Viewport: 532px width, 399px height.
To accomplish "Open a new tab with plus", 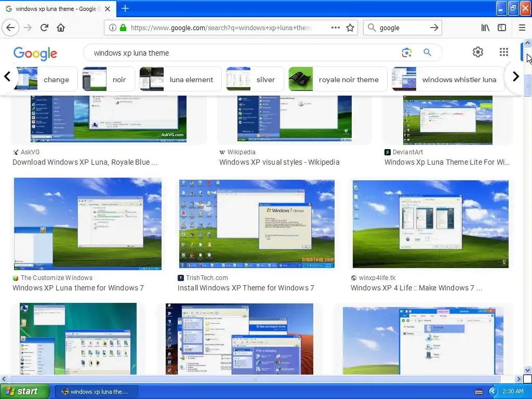I will point(125,8).
